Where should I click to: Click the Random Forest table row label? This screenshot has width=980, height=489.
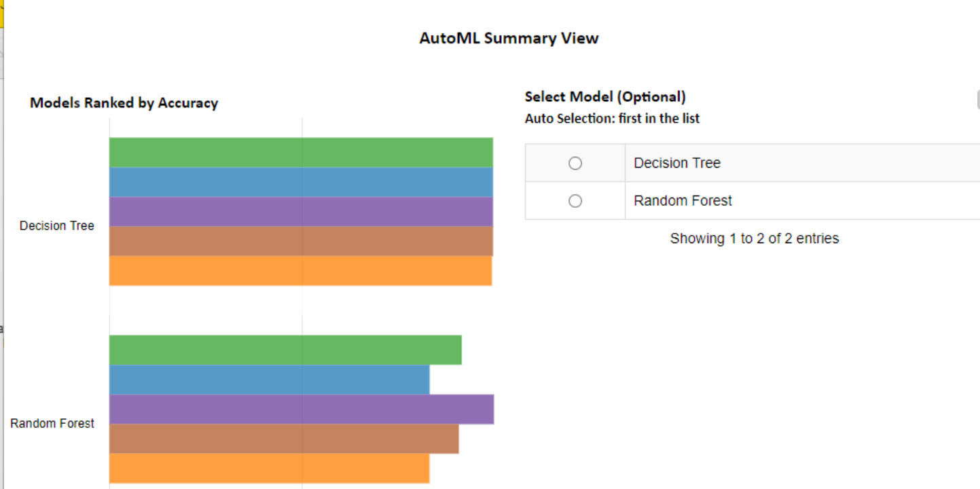(683, 201)
